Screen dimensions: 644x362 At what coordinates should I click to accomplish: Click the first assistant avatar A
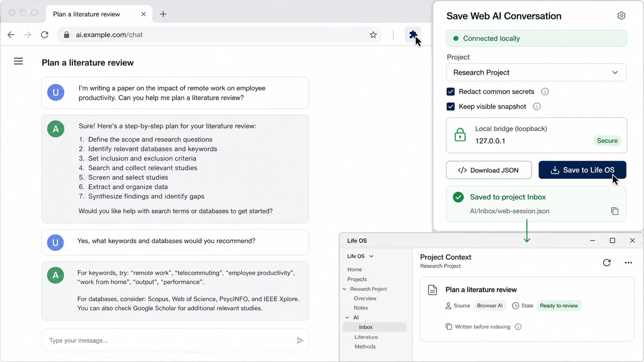[x=56, y=129]
